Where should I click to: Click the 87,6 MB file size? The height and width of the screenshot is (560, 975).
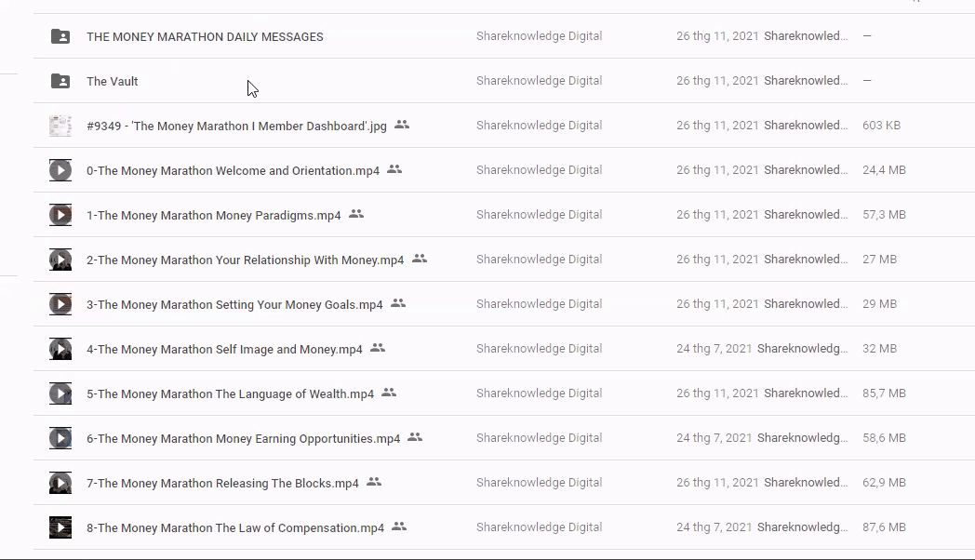(884, 527)
